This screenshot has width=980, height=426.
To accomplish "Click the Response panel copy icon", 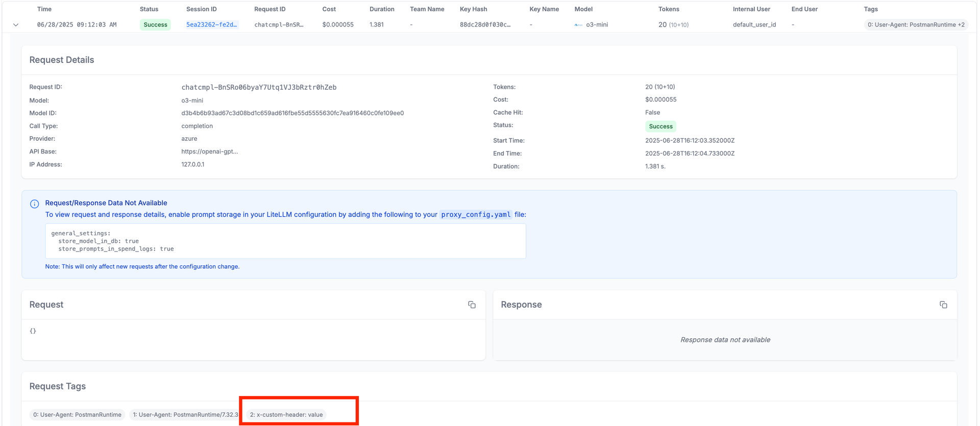I will tap(943, 305).
